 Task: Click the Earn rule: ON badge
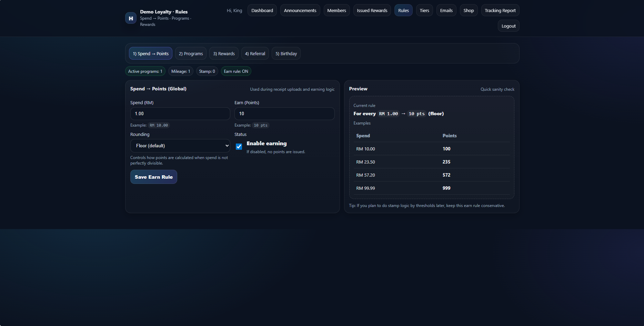(x=236, y=71)
